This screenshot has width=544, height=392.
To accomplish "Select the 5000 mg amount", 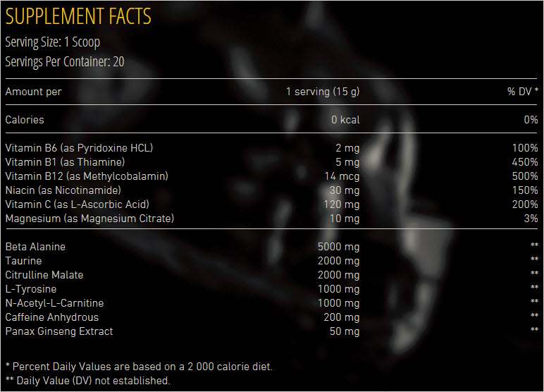I will click(339, 247).
